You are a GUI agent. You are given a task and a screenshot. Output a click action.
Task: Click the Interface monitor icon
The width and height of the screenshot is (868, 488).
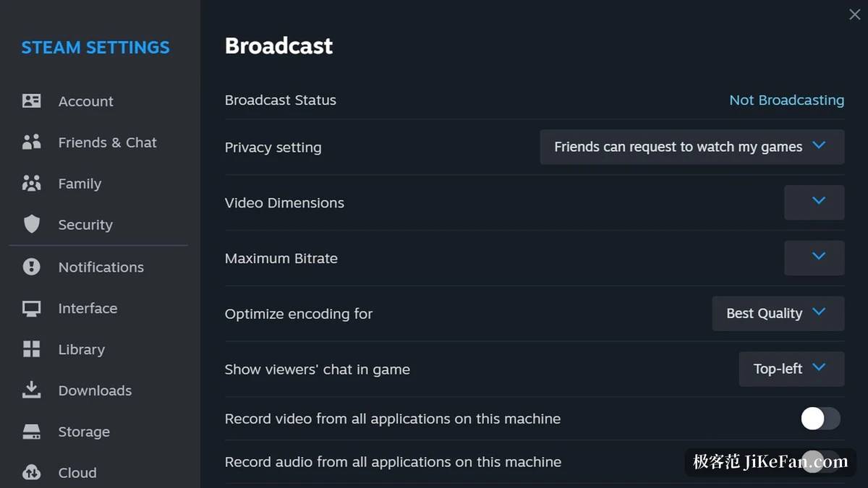coord(32,309)
